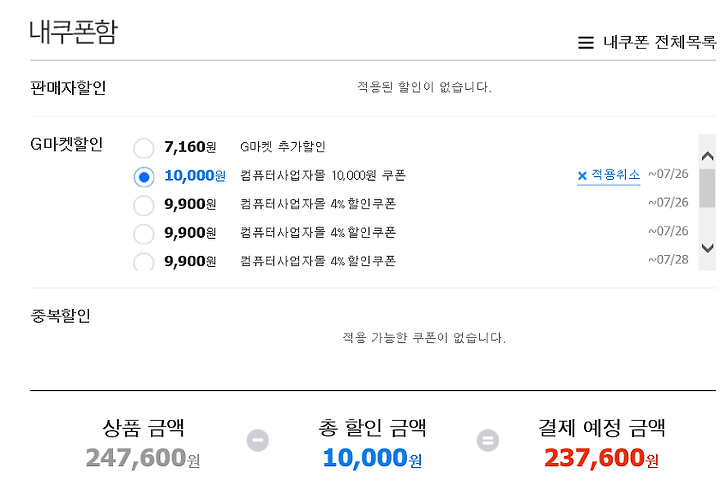Select the second 9,900원 coupon expiring 07/26
720x486 pixels.
(144, 234)
